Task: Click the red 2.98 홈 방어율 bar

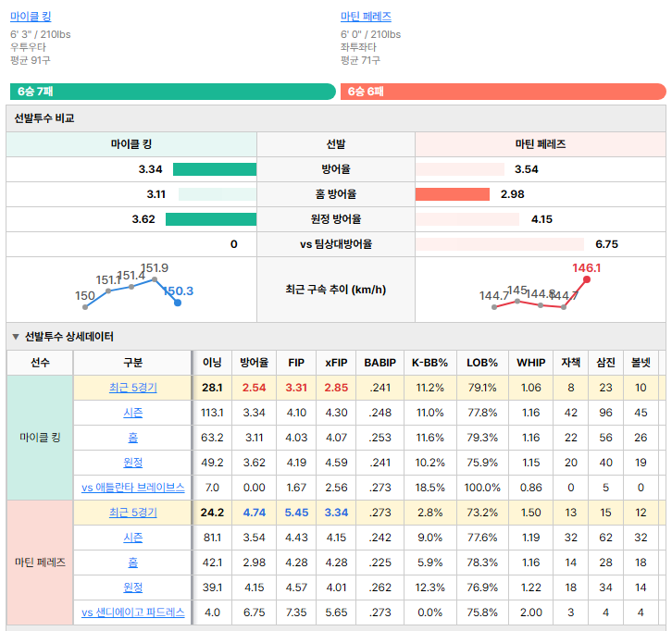Action: pos(452,194)
